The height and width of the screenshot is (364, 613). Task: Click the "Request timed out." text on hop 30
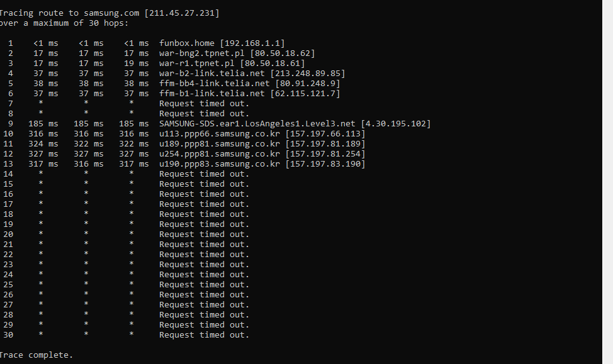click(204, 334)
